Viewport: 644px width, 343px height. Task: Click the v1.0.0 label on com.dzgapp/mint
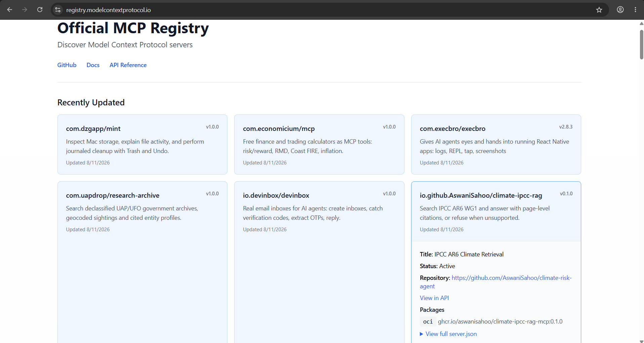click(x=212, y=127)
